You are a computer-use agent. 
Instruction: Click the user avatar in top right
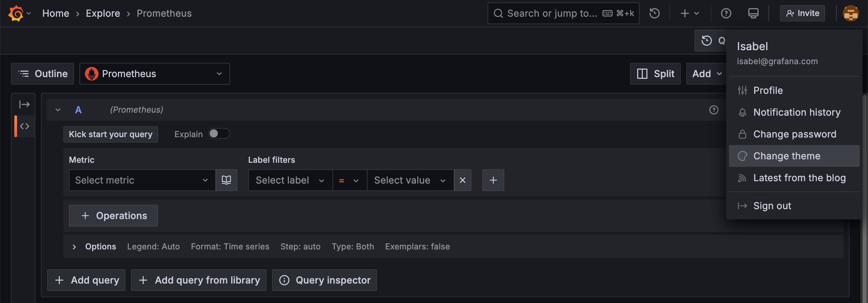click(x=850, y=14)
